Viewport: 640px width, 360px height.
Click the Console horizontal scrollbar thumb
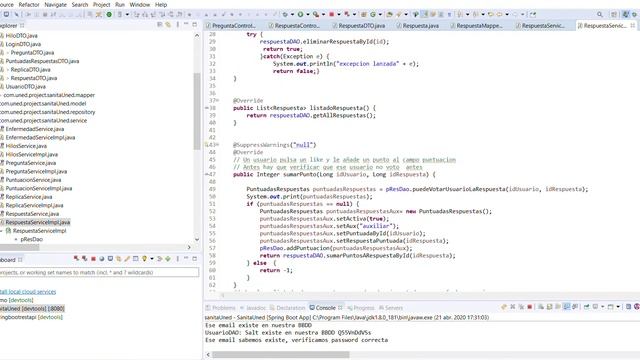(281, 354)
